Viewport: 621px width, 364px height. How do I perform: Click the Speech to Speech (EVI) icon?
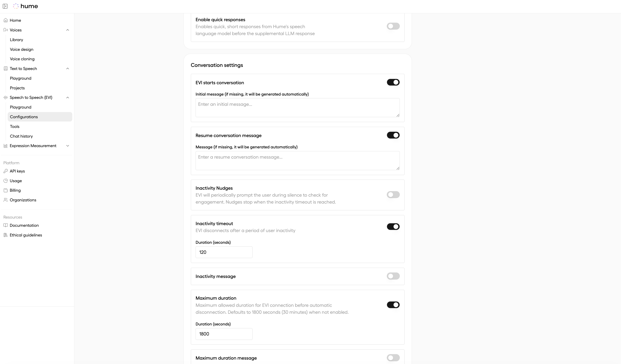click(6, 97)
